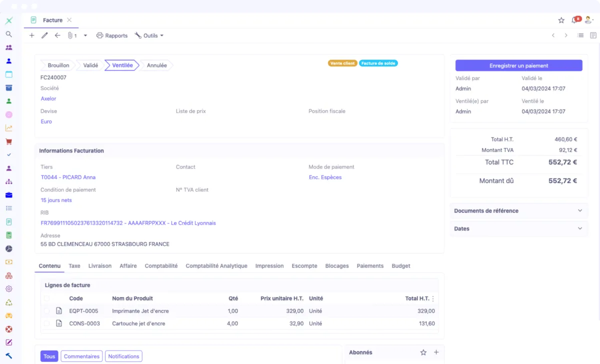The image size is (600, 364).
Task: Open the archive box sidebar icon
Action: point(8,88)
